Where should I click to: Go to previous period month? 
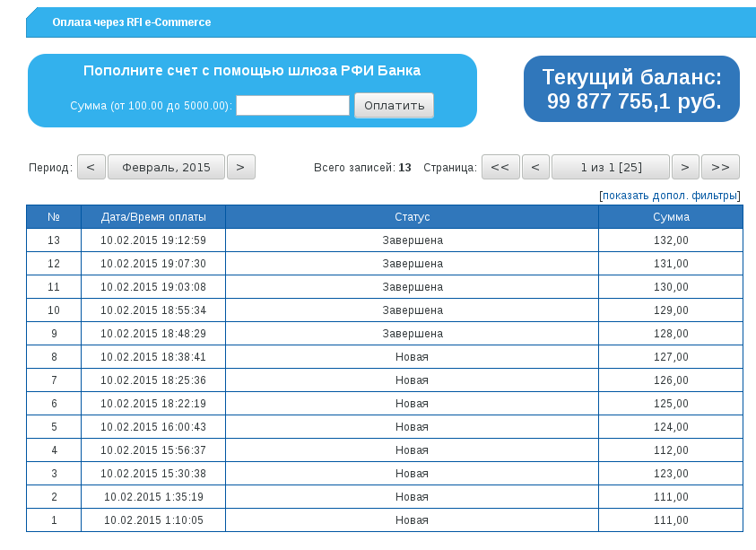[91, 167]
